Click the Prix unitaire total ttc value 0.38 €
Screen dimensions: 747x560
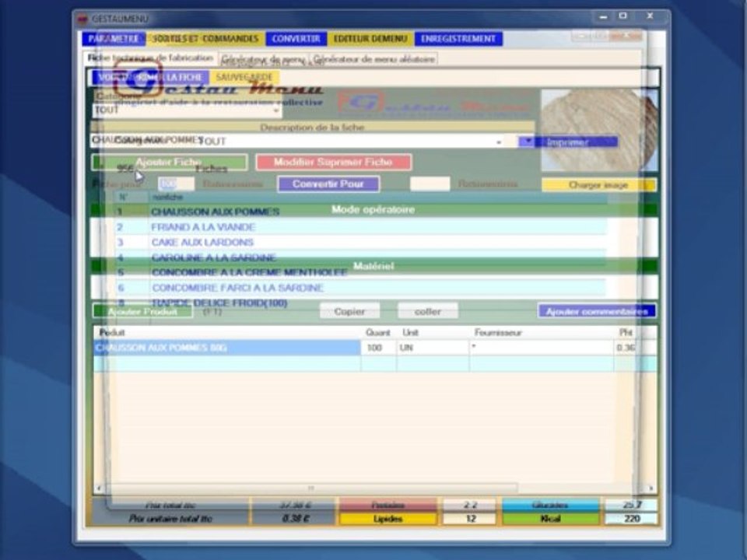[x=296, y=519]
